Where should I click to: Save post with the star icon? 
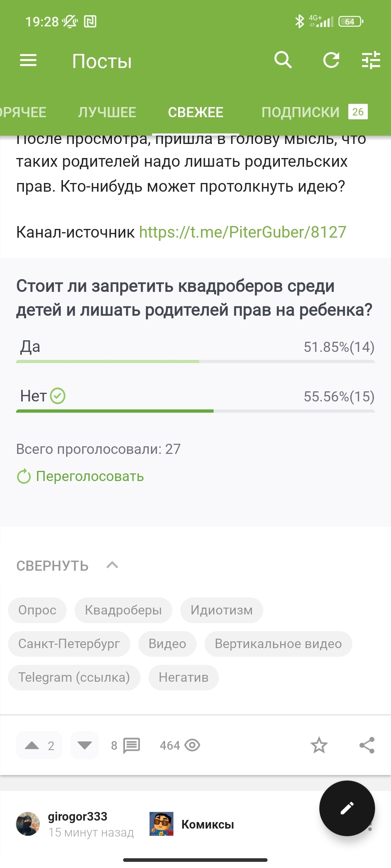click(319, 745)
